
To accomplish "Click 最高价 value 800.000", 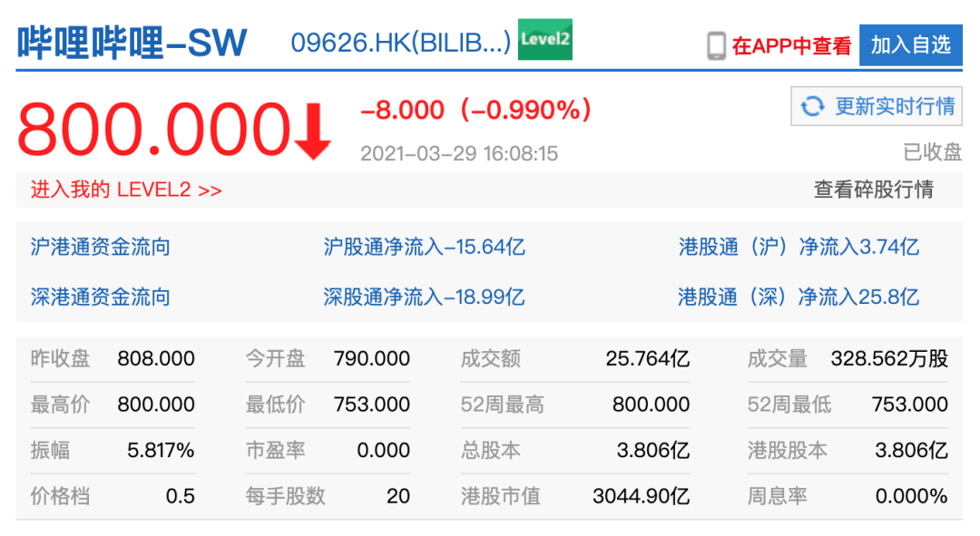I will (x=156, y=404).
